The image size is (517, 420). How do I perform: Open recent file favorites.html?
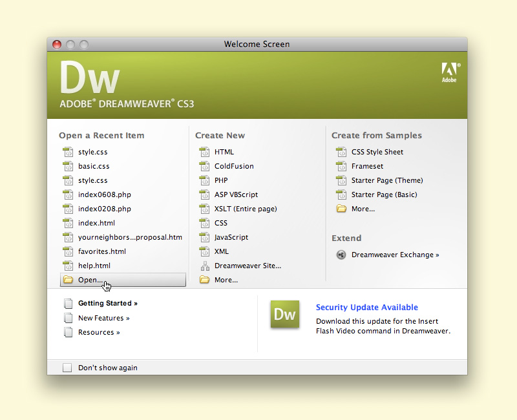pos(101,251)
